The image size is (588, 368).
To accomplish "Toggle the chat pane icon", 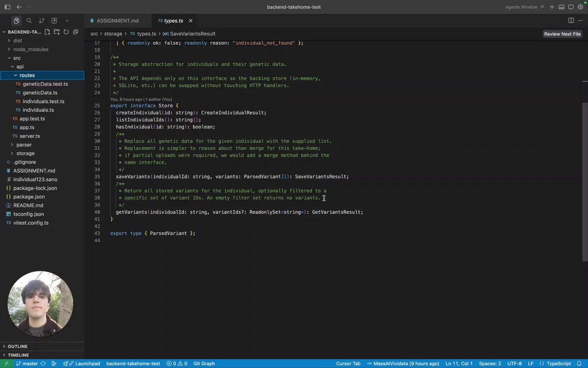I will tap(571, 7).
